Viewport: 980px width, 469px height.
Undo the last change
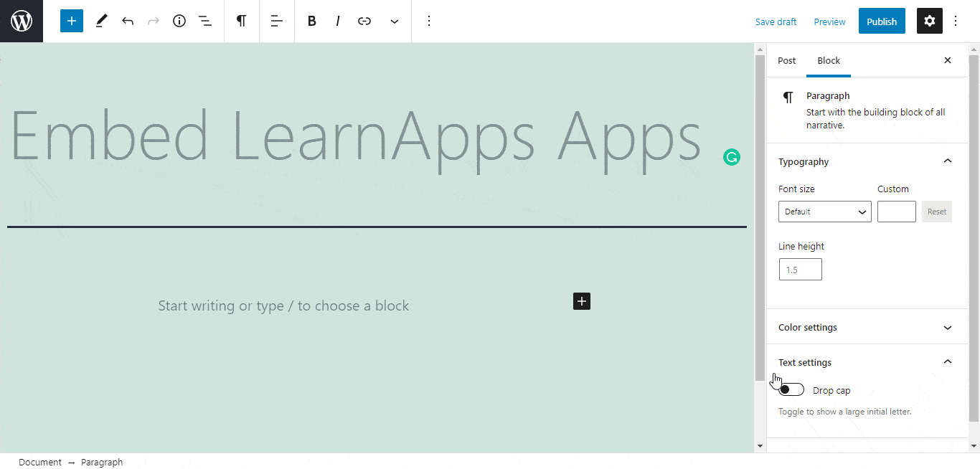[x=128, y=21]
